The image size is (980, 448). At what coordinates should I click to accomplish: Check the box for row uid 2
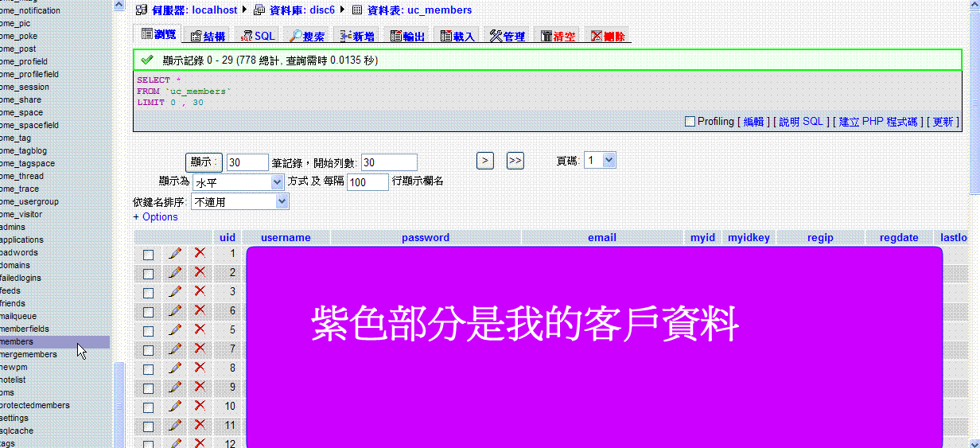[x=148, y=274]
